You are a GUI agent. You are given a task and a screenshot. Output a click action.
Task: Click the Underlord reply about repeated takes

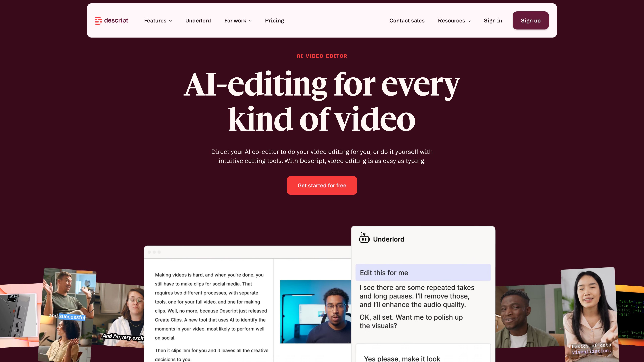click(x=417, y=296)
